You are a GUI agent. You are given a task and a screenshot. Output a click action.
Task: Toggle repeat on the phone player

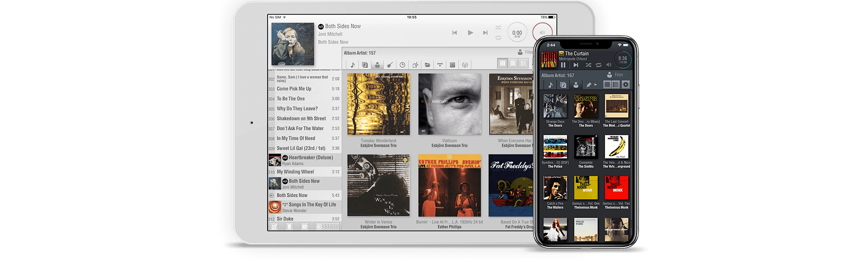(x=598, y=65)
